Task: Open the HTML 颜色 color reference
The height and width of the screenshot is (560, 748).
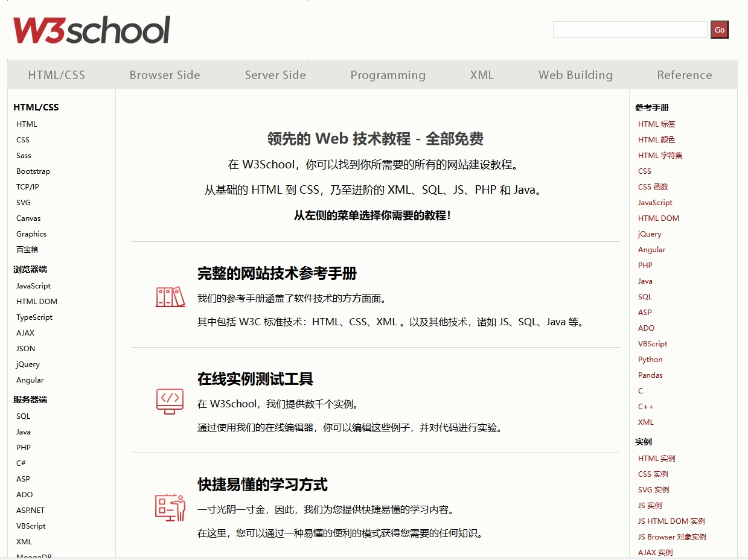Action: click(x=657, y=139)
